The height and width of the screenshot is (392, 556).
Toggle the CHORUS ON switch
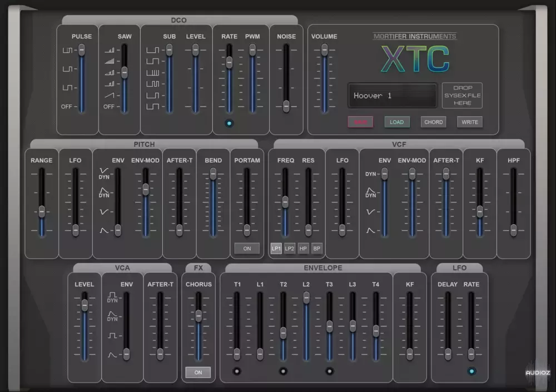coord(198,372)
